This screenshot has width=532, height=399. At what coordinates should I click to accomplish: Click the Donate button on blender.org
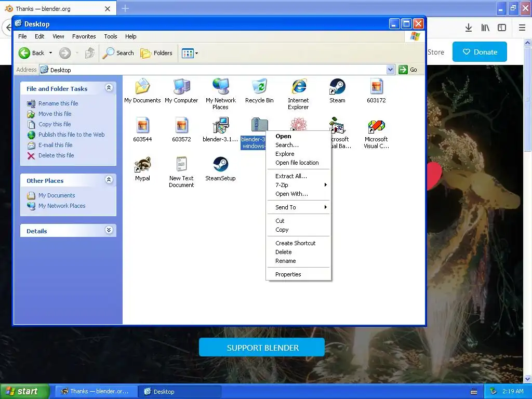[x=480, y=52]
